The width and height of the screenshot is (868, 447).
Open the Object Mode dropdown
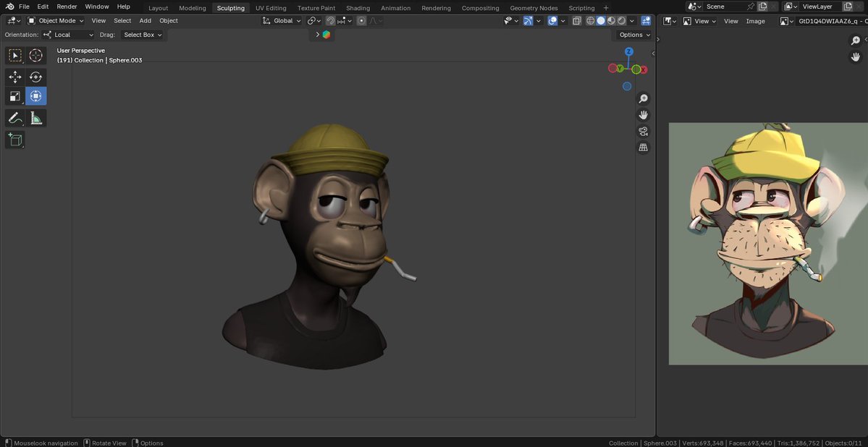point(55,20)
